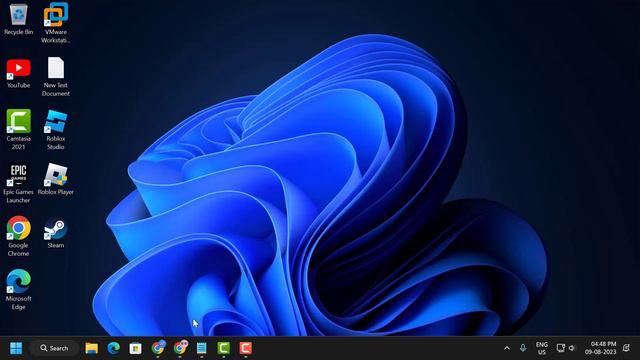Select the Roblox Studio desktop shortcut

coord(56,129)
